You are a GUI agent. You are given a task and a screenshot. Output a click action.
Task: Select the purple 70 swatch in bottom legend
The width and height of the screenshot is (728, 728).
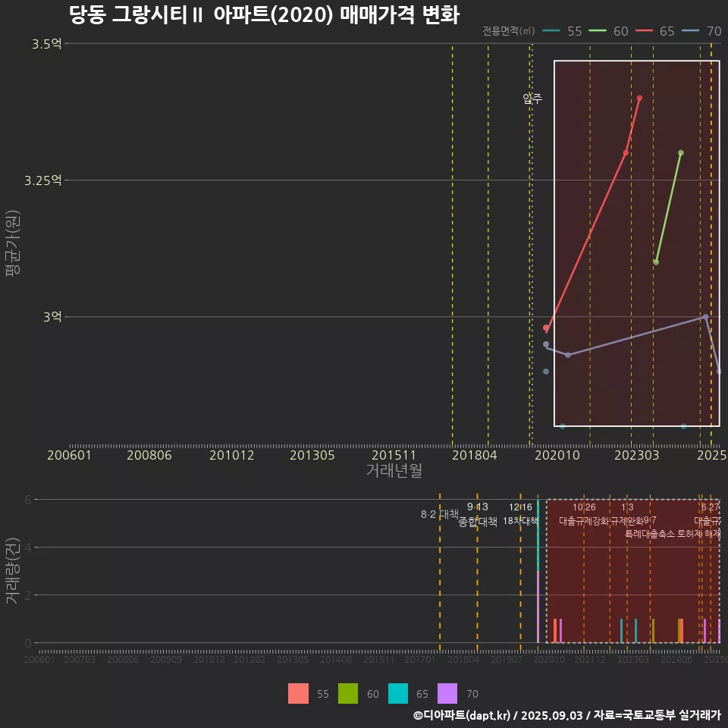coord(448,693)
